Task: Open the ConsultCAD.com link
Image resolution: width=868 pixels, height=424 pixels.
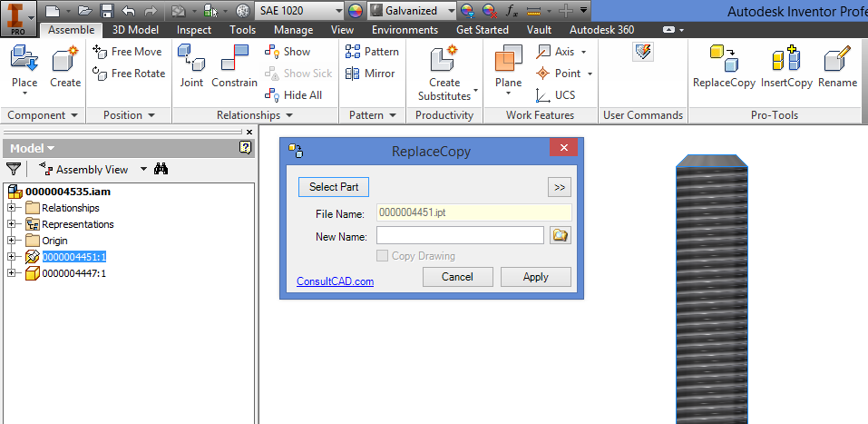Action: [x=335, y=281]
